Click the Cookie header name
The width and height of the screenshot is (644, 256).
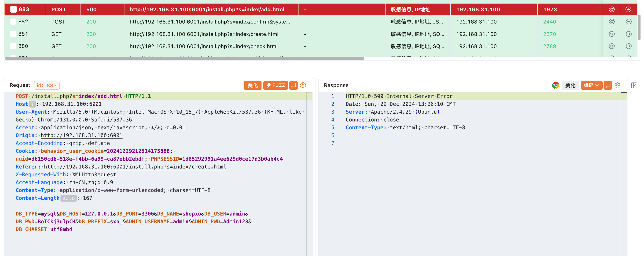point(25,151)
